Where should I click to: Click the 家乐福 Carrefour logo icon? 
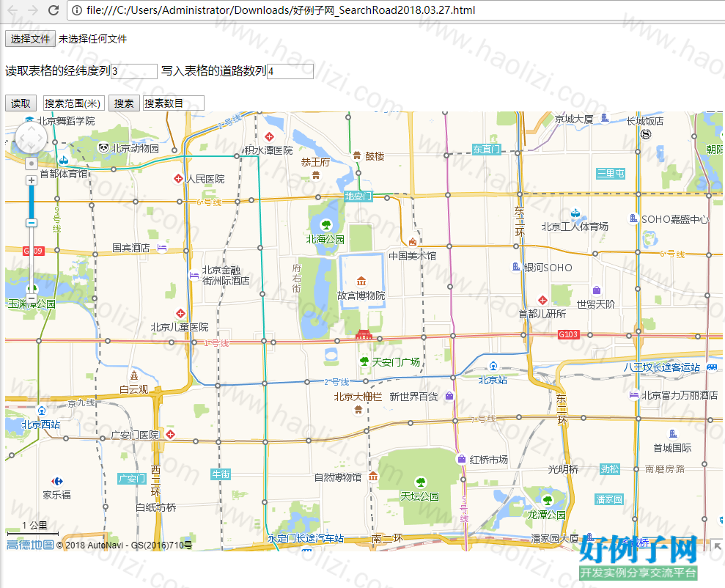57,481
